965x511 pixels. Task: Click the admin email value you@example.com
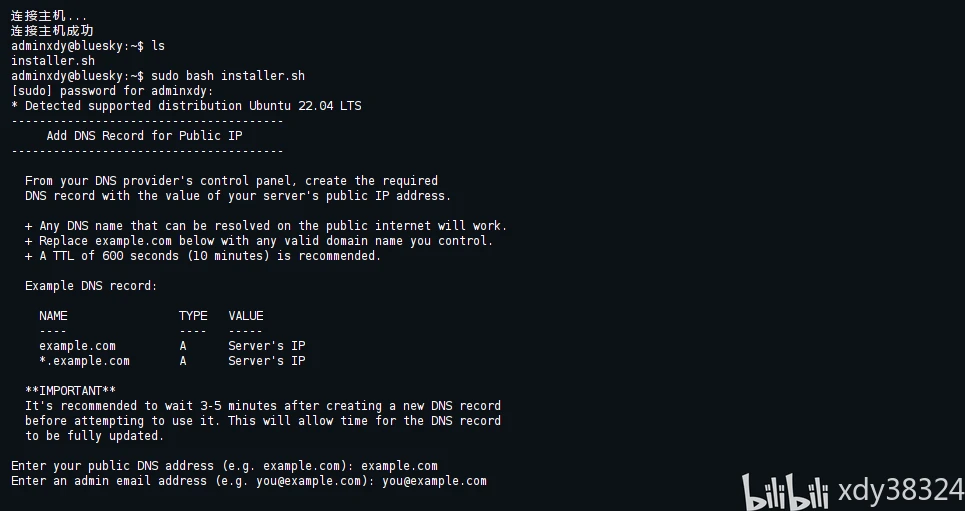click(x=438, y=481)
